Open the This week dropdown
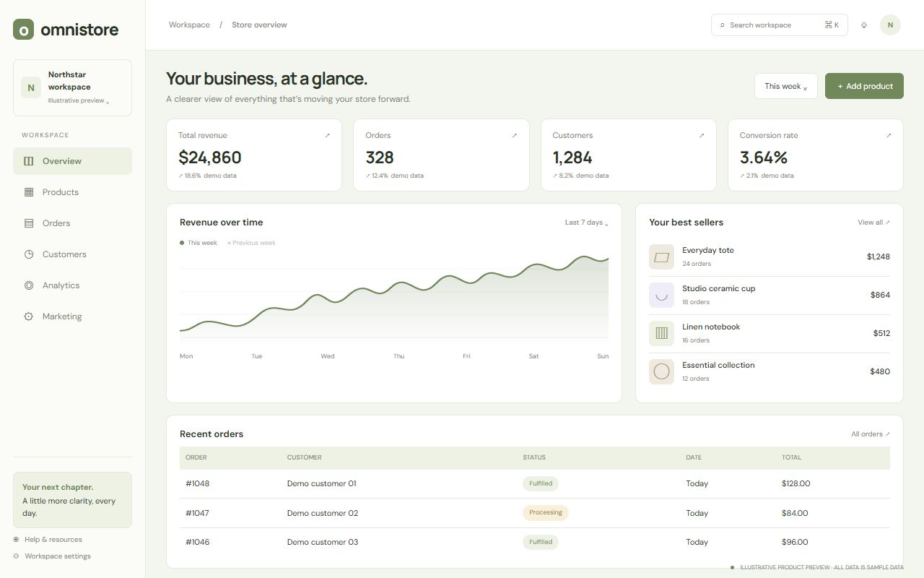The width and height of the screenshot is (924, 578). click(x=786, y=86)
